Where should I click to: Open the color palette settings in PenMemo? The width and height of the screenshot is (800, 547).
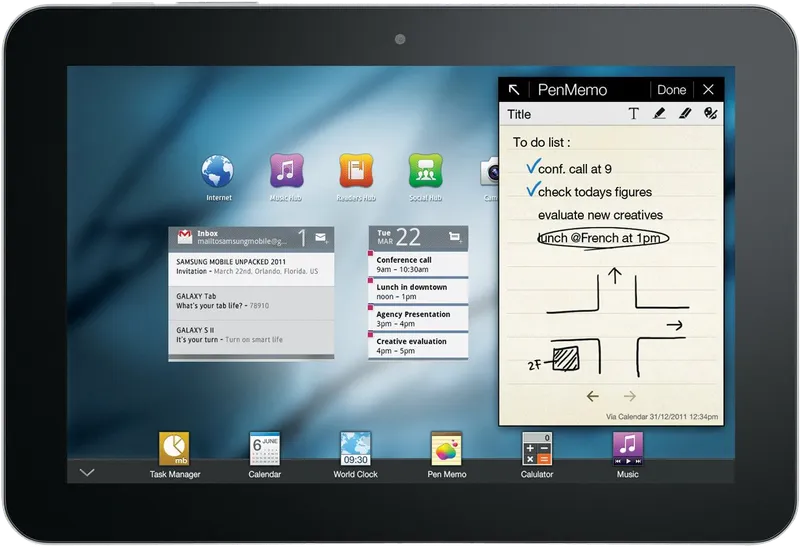click(x=711, y=113)
